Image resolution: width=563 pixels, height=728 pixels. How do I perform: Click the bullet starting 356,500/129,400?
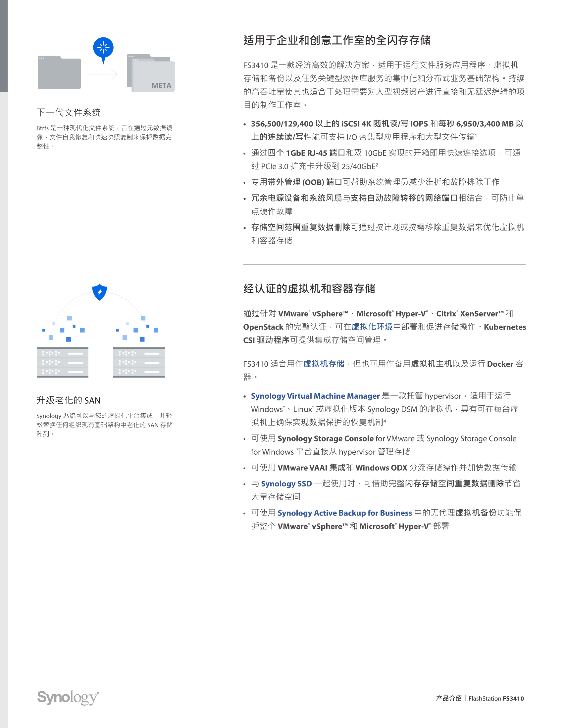click(x=387, y=130)
